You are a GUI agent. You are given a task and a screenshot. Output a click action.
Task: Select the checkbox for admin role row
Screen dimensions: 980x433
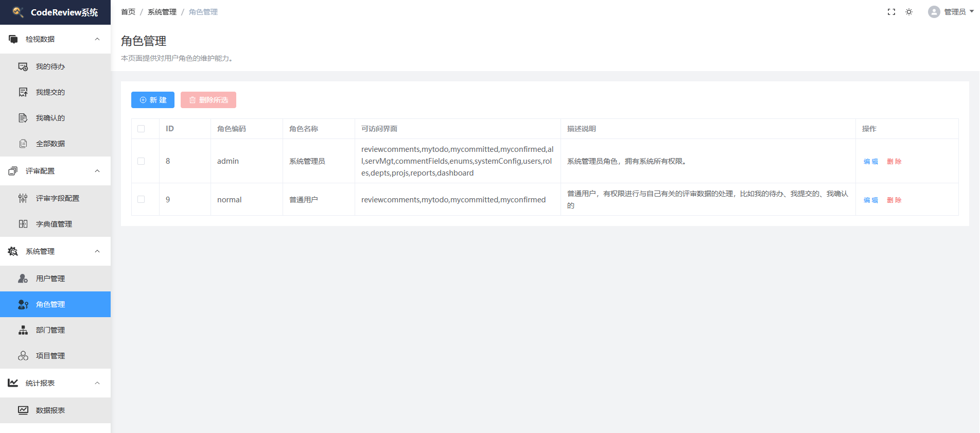coord(141,161)
